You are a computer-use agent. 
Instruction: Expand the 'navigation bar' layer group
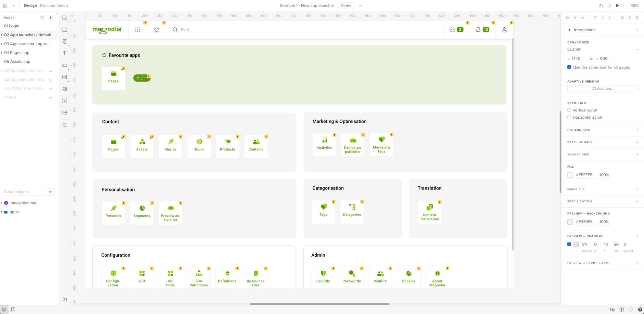point(3,203)
